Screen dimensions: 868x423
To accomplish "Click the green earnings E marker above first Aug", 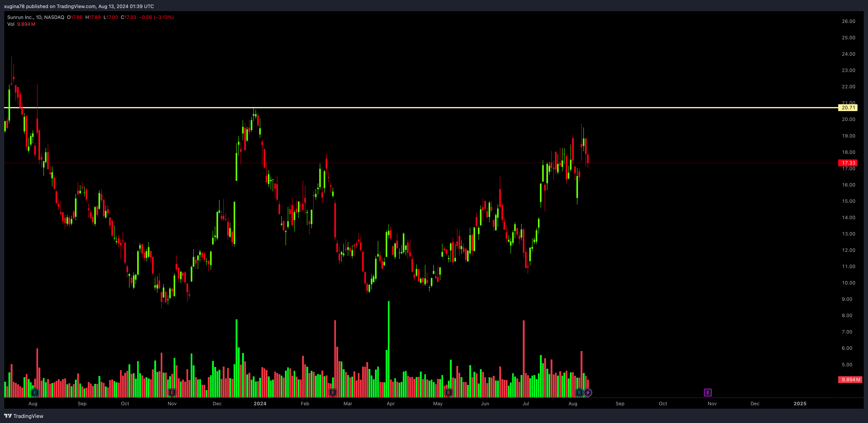I will 35,392.
